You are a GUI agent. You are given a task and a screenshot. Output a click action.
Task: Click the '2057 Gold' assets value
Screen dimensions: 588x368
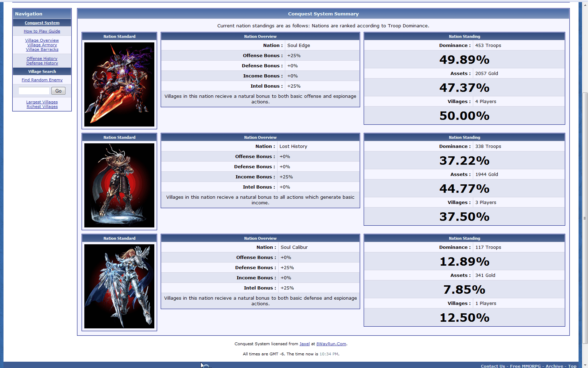486,73
